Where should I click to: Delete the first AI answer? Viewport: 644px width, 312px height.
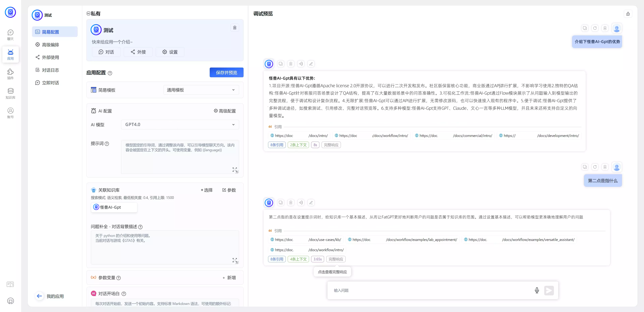[291, 64]
